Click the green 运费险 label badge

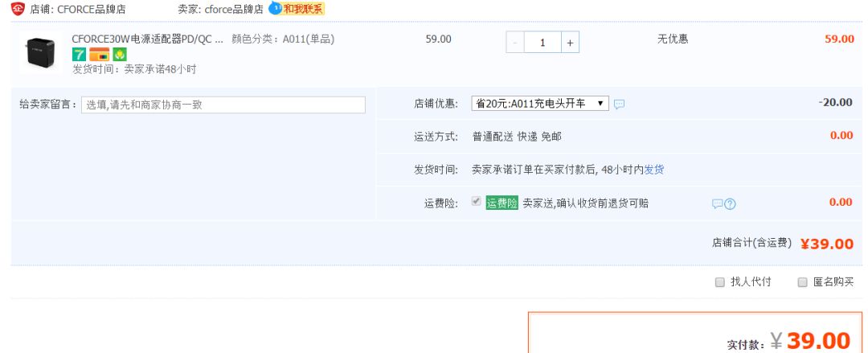point(502,203)
